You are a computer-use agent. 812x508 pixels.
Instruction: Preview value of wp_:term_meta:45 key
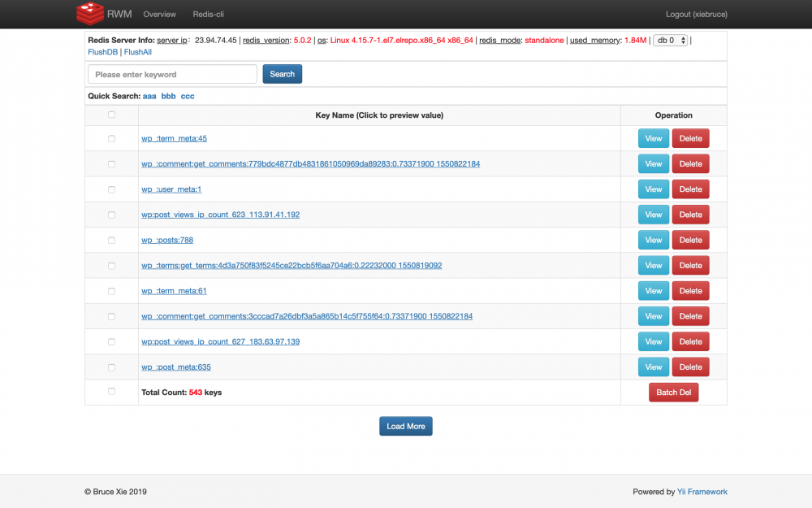(x=174, y=138)
